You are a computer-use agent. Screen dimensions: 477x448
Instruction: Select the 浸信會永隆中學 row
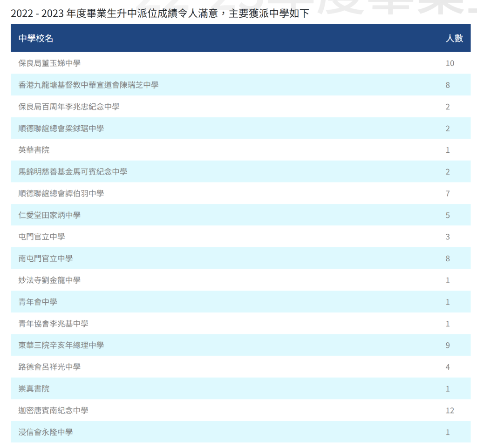(x=46, y=432)
